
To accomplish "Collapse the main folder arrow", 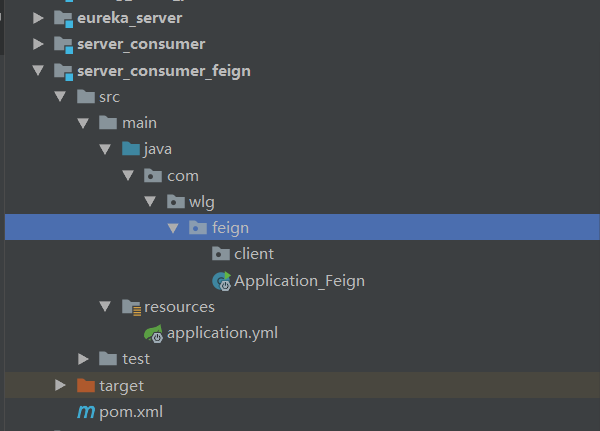I will (x=83, y=123).
